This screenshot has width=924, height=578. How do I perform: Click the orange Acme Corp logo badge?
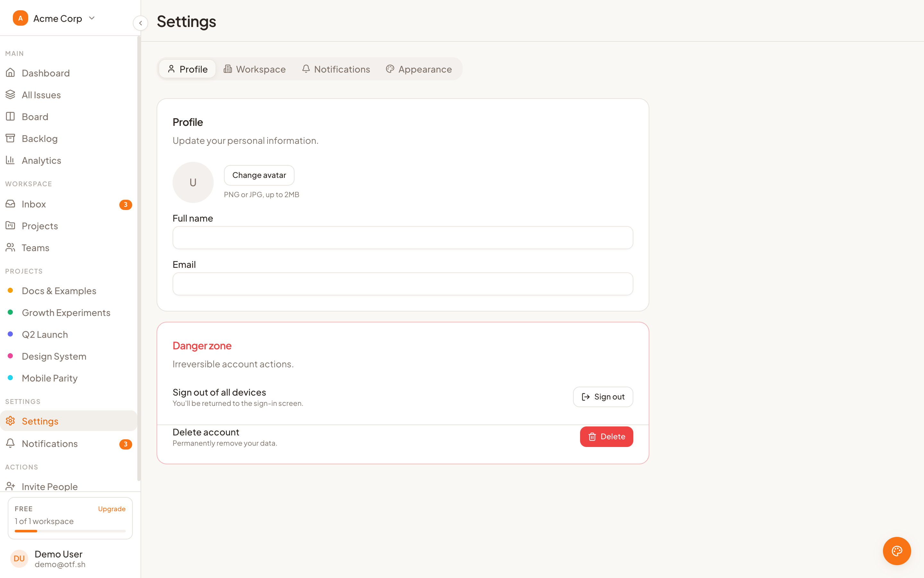coord(20,18)
